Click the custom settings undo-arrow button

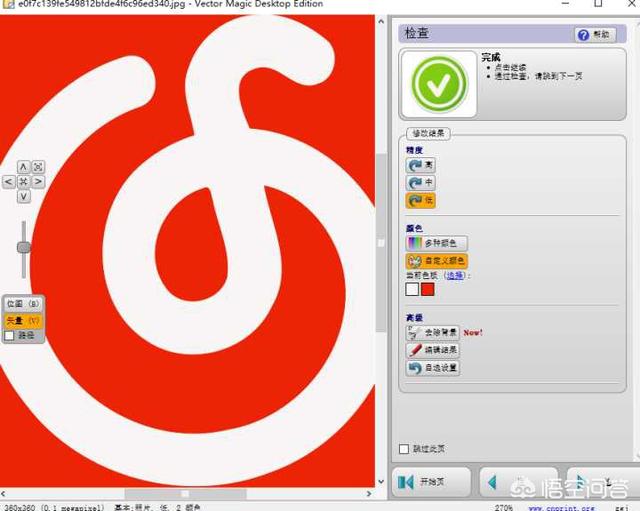pos(432,368)
